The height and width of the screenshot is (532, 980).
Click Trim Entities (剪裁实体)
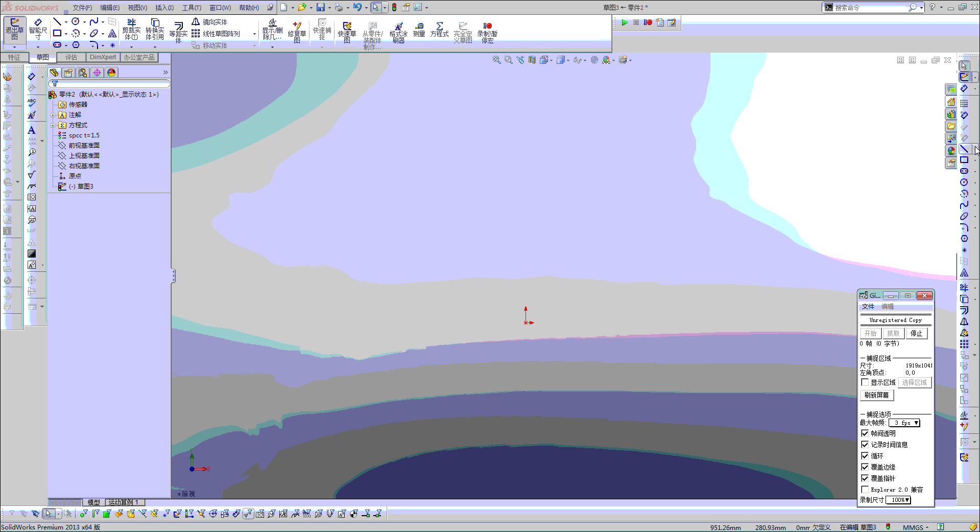131,30
